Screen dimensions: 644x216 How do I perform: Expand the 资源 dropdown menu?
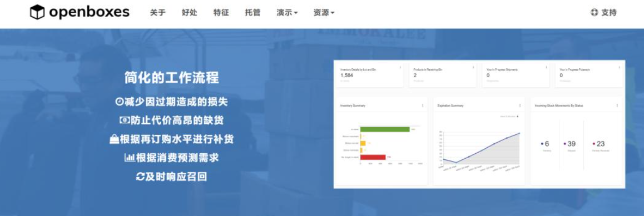324,13
